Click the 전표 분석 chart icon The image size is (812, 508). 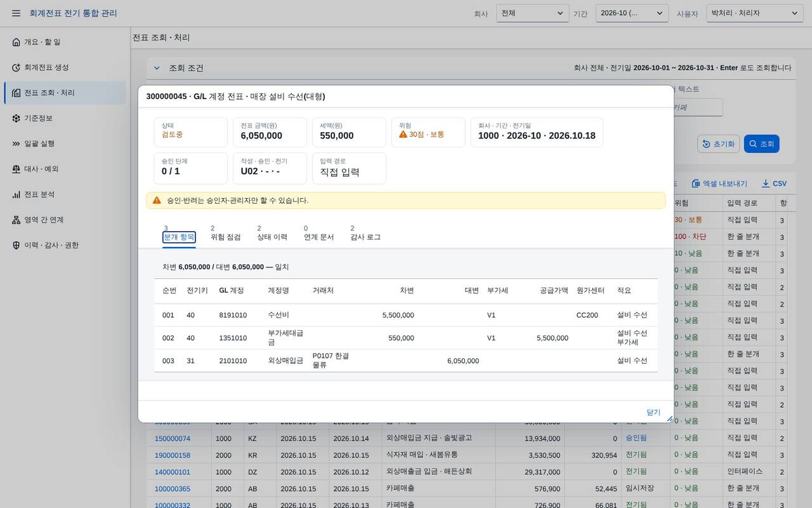click(16, 194)
